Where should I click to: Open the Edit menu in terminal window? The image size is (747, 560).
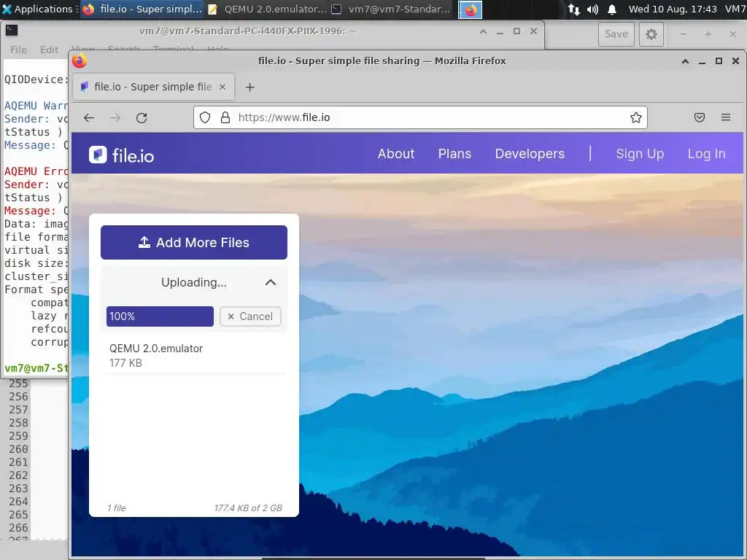click(x=49, y=50)
